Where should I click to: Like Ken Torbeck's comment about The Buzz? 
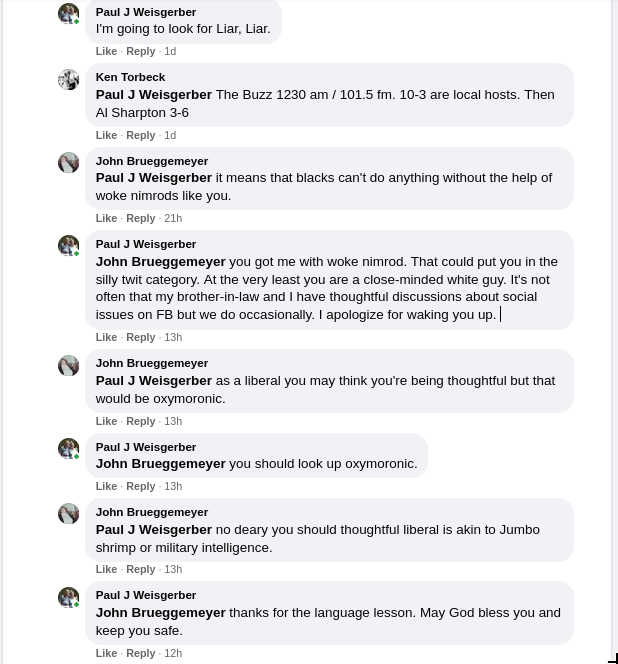pyautogui.click(x=106, y=135)
